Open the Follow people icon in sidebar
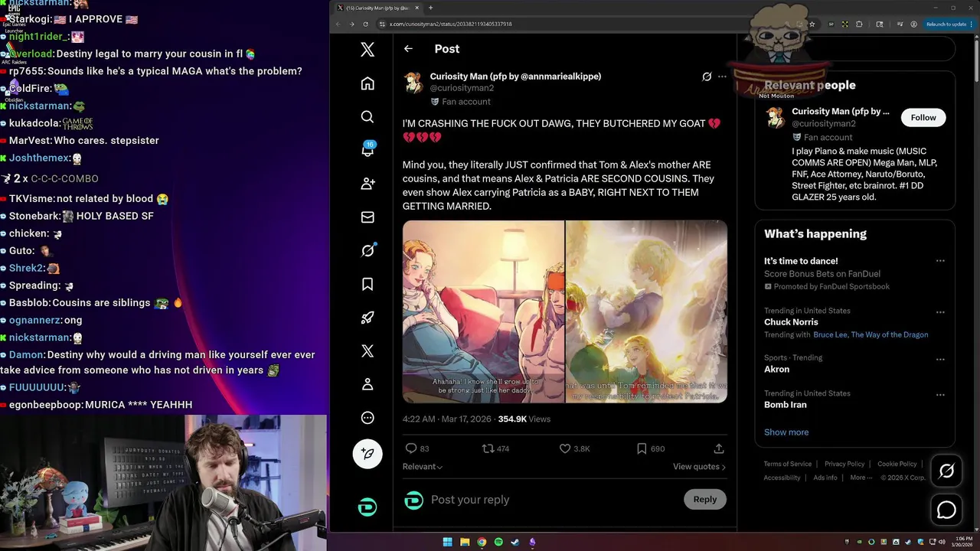Viewport: 980px width, 551px height. click(367, 184)
